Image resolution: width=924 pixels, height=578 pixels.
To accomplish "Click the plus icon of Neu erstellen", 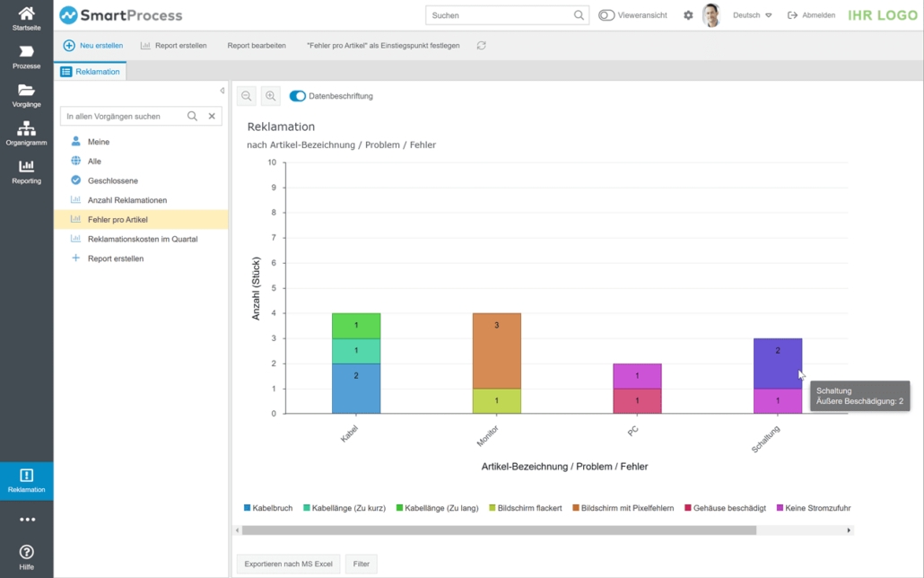I will [x=69, y=46].
